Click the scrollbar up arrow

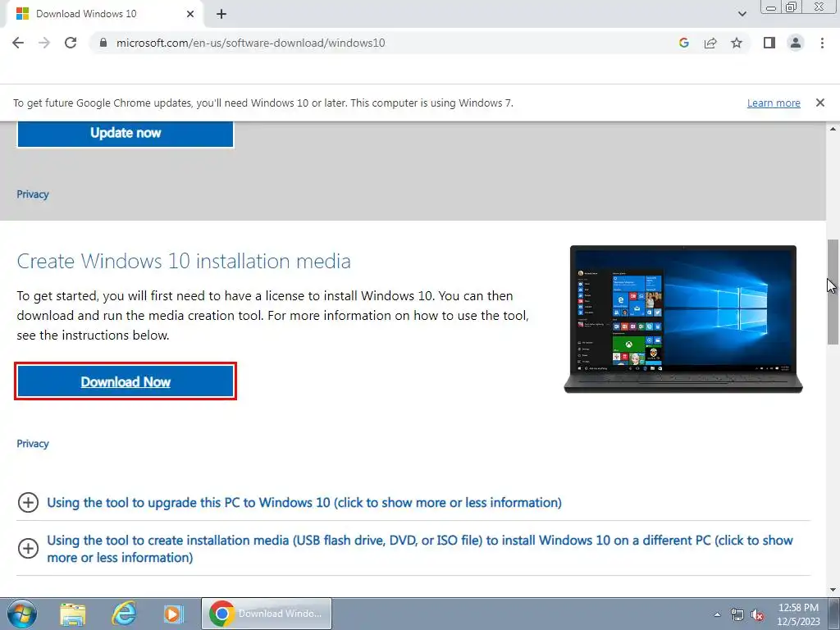[x=833, y=129]
